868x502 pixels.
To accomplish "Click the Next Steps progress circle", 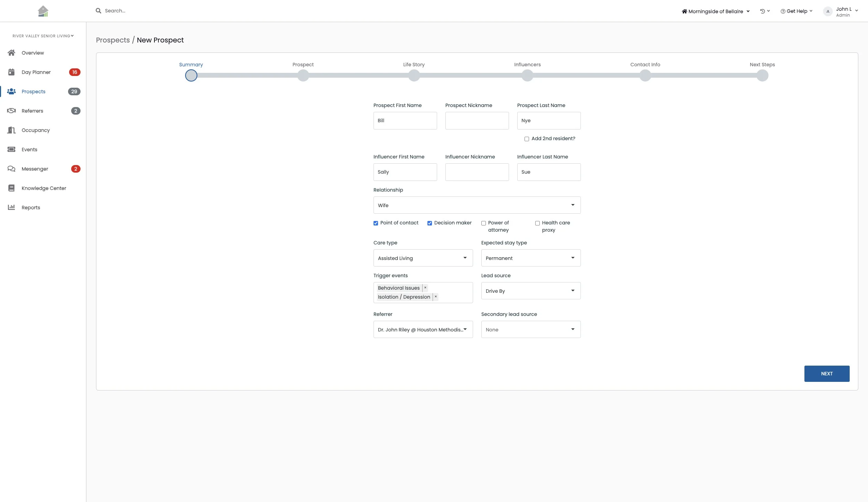I will click(x=762, y=75).
